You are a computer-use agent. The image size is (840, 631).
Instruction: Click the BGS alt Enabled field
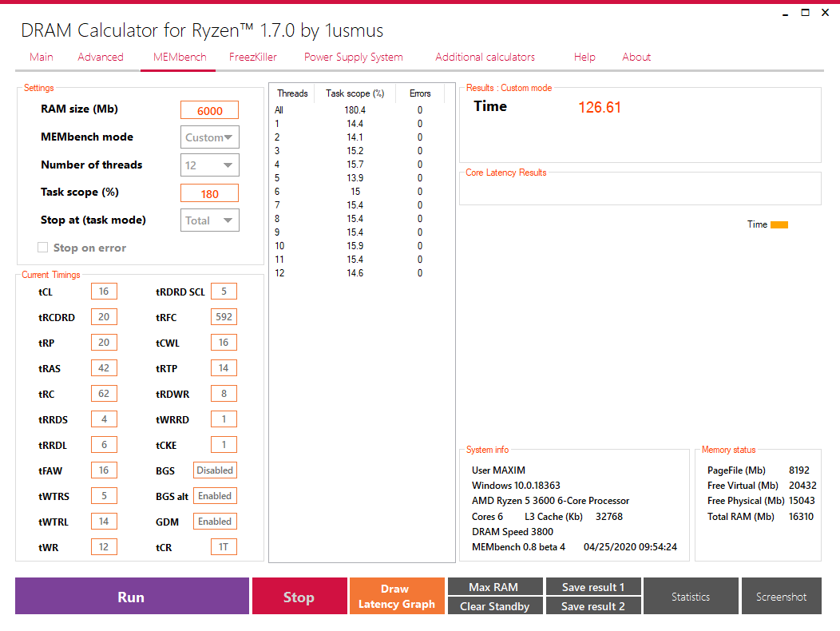point(215,495)
